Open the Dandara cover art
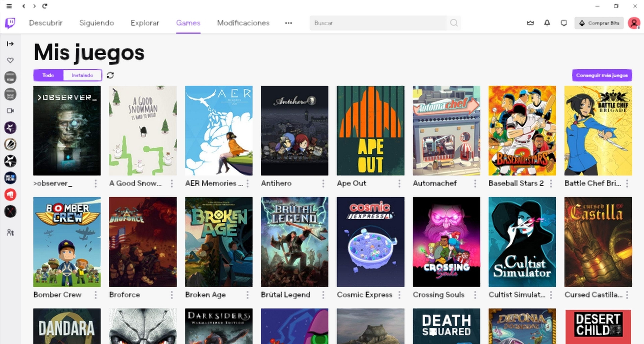644x344 pixels. pos(67,326)
